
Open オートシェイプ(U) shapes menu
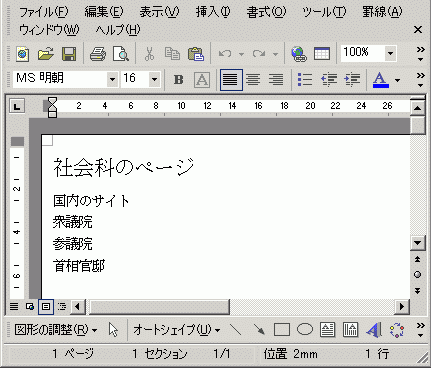pos(177,330)
